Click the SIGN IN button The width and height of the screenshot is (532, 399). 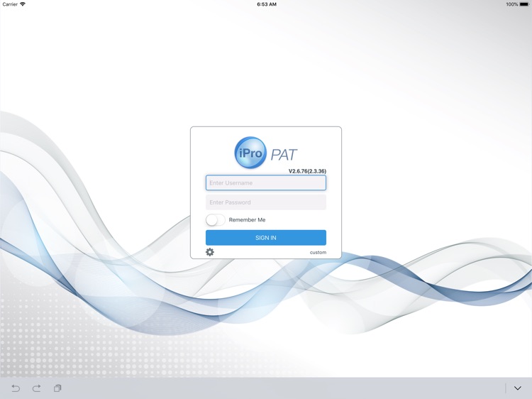click(x=266, y=238)
